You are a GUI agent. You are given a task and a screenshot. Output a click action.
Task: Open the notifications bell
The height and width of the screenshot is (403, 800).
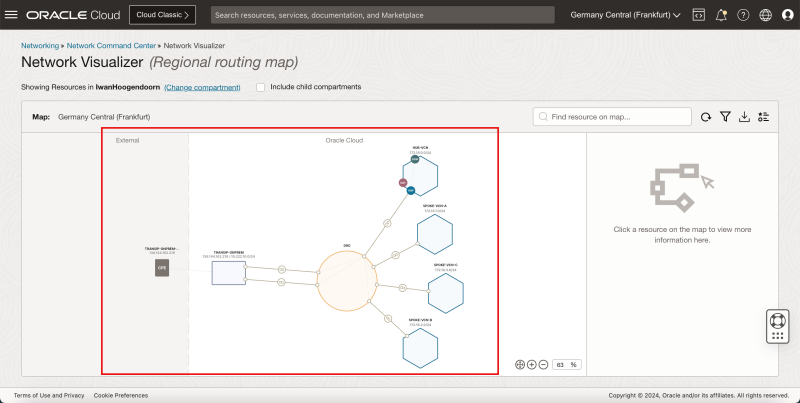[x=720, y=15]
